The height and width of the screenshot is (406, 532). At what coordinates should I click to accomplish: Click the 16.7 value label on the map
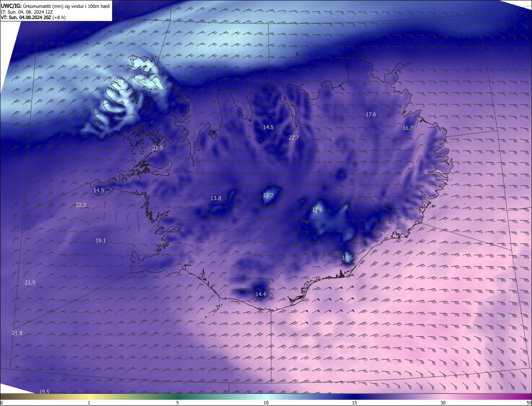point(408,128)
